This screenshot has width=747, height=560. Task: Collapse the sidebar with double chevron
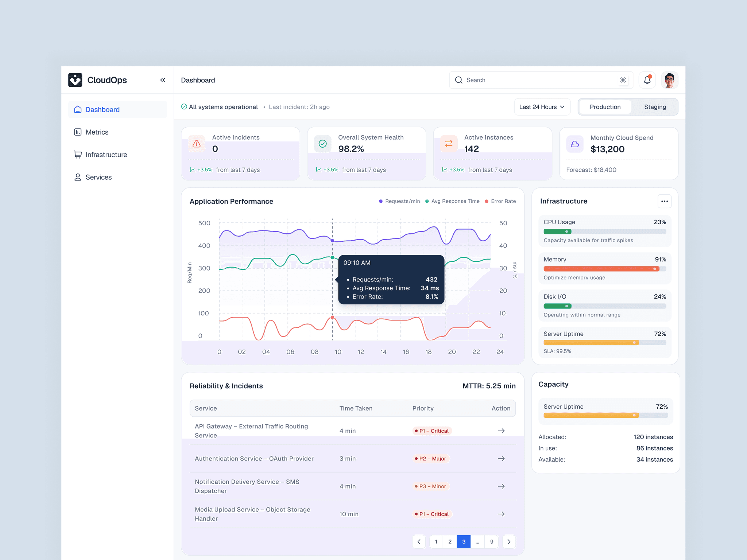click(163, 80)
